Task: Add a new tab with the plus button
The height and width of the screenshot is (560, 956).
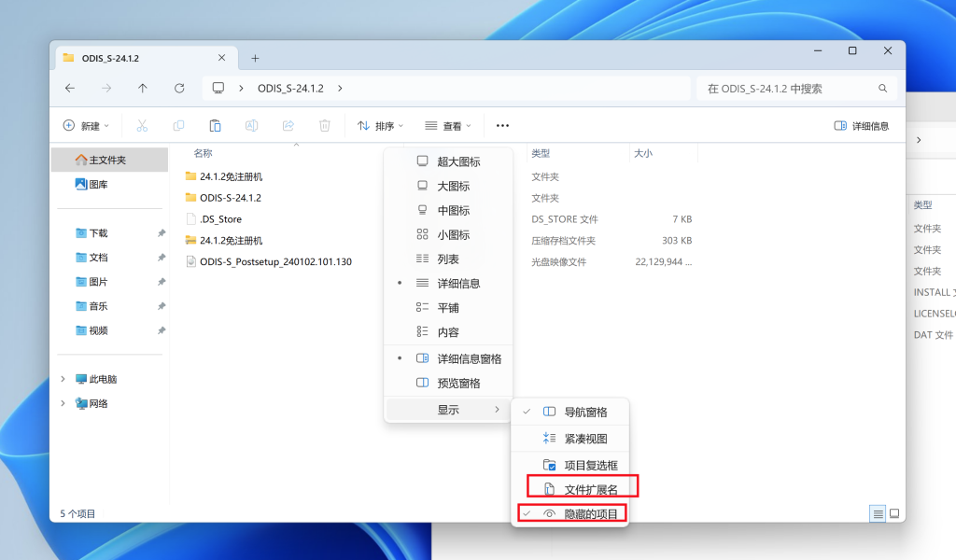Action: click(255, 59)
